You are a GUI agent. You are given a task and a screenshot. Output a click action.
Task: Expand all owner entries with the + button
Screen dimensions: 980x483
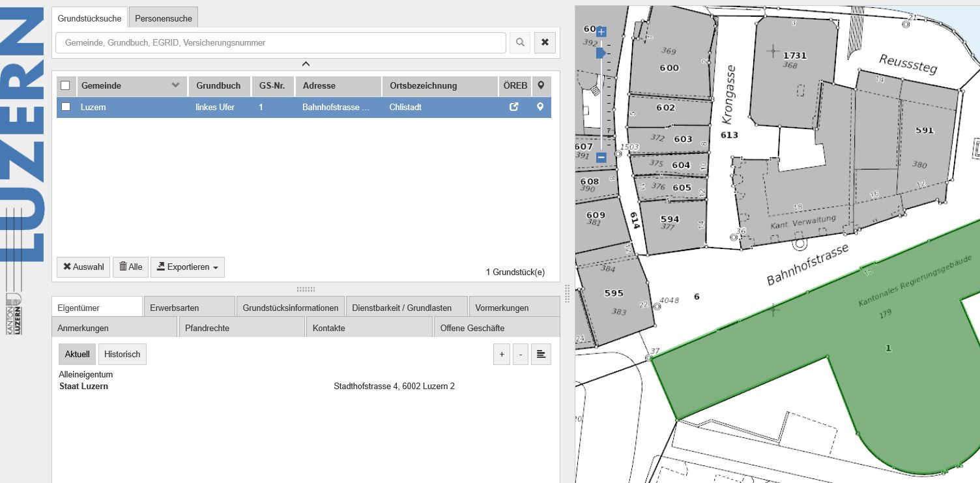(502, 355)
